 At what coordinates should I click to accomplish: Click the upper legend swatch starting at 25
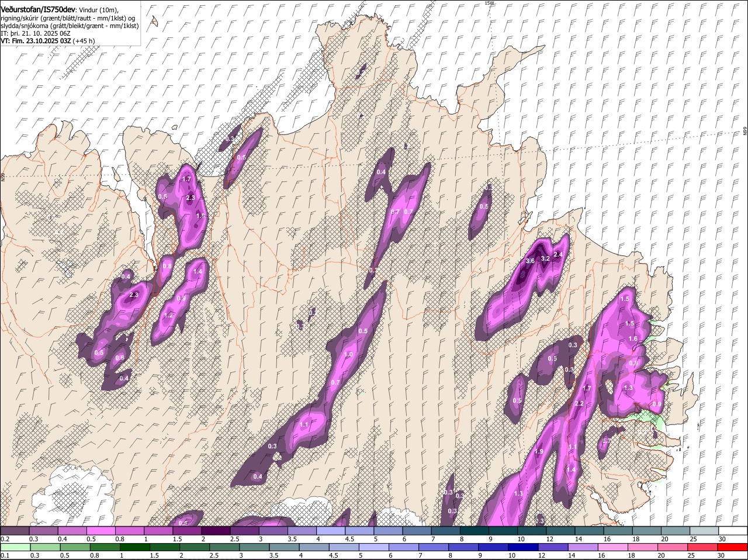[704, 530]
